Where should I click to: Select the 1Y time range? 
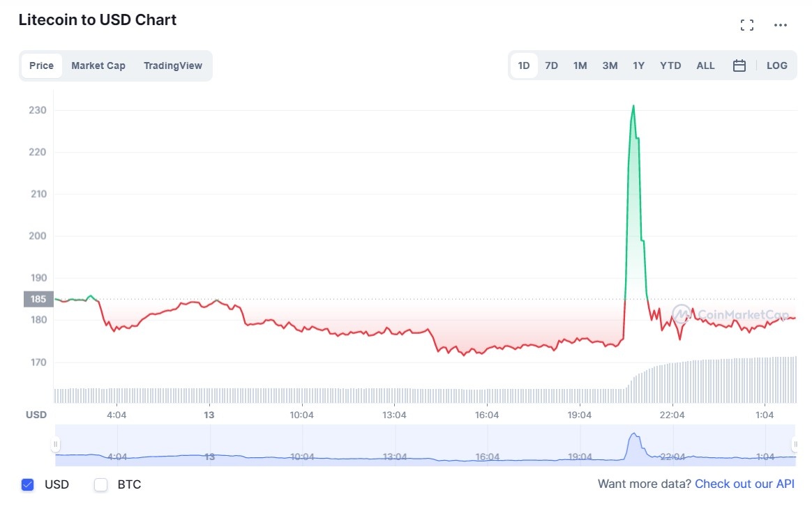pos(638,66)
